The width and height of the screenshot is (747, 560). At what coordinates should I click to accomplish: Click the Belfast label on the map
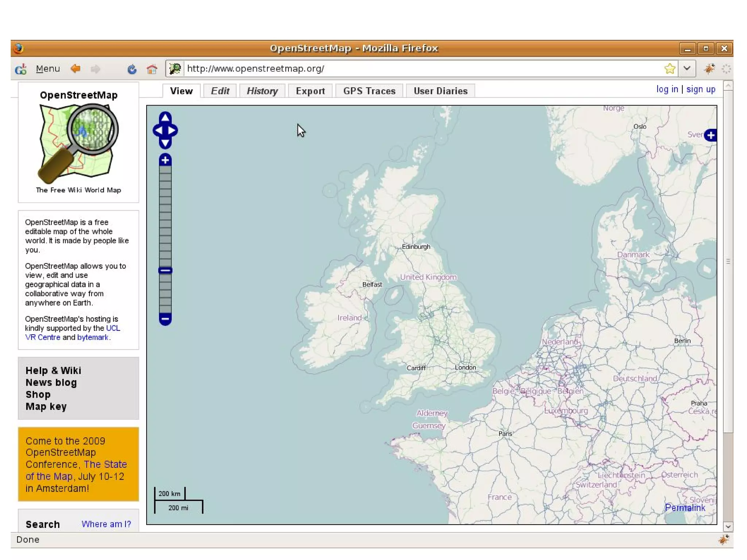tap(372, 285)
